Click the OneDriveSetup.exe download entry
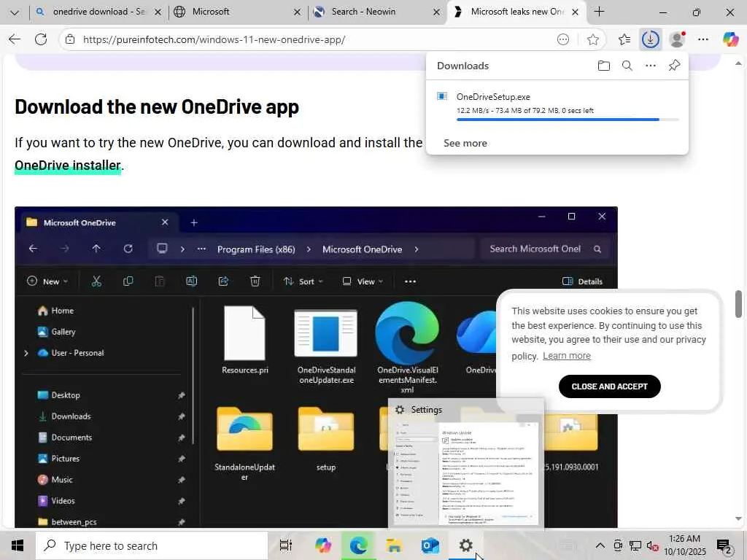The image size is (747, 560). pos(557,106)
